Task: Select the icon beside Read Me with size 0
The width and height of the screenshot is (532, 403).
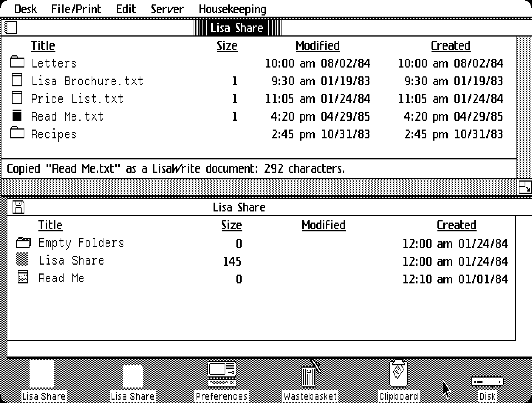Action: 23,277
